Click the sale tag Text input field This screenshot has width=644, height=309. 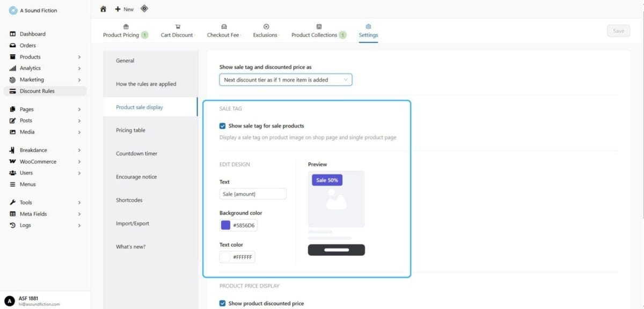coord(253,194)
